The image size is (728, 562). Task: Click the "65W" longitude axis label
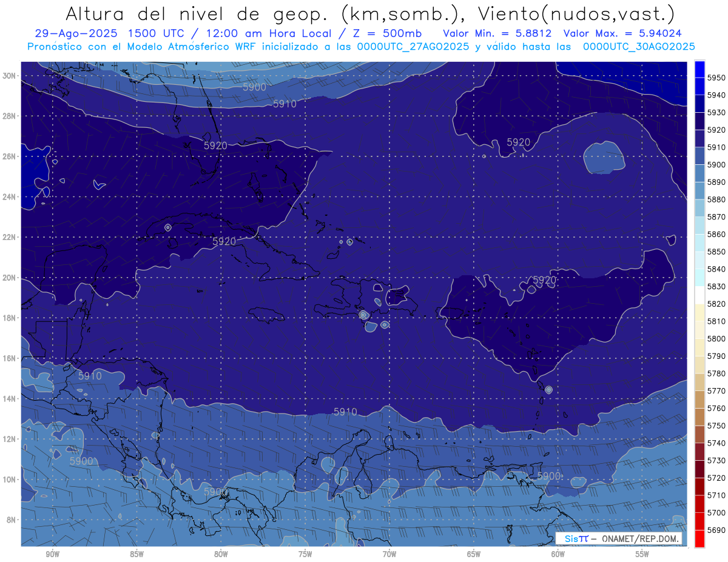coord(474,554)
